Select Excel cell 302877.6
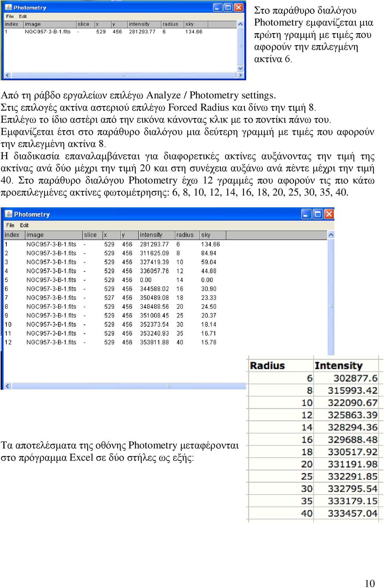Screen dimensions: 384x588 [346, 378]
